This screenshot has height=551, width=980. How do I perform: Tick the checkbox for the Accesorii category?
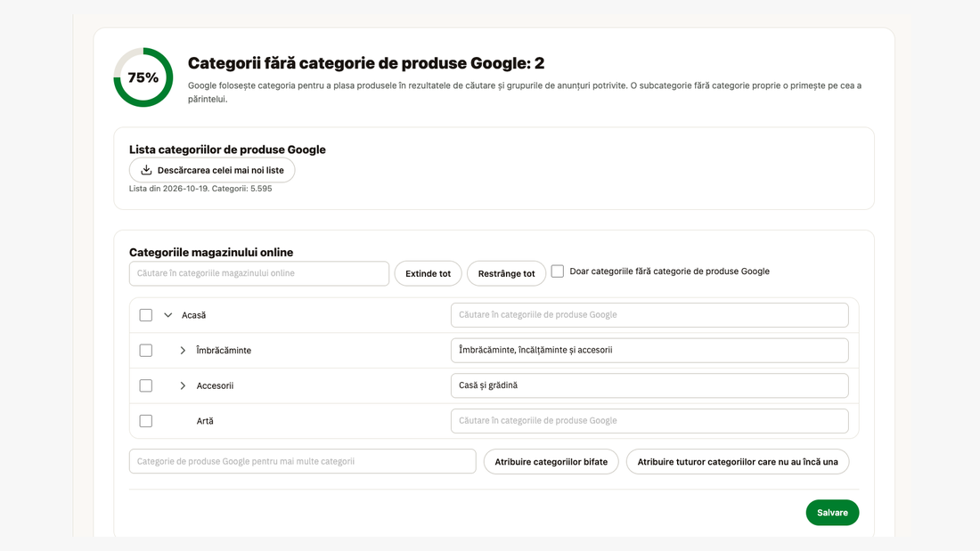[145, 385]
